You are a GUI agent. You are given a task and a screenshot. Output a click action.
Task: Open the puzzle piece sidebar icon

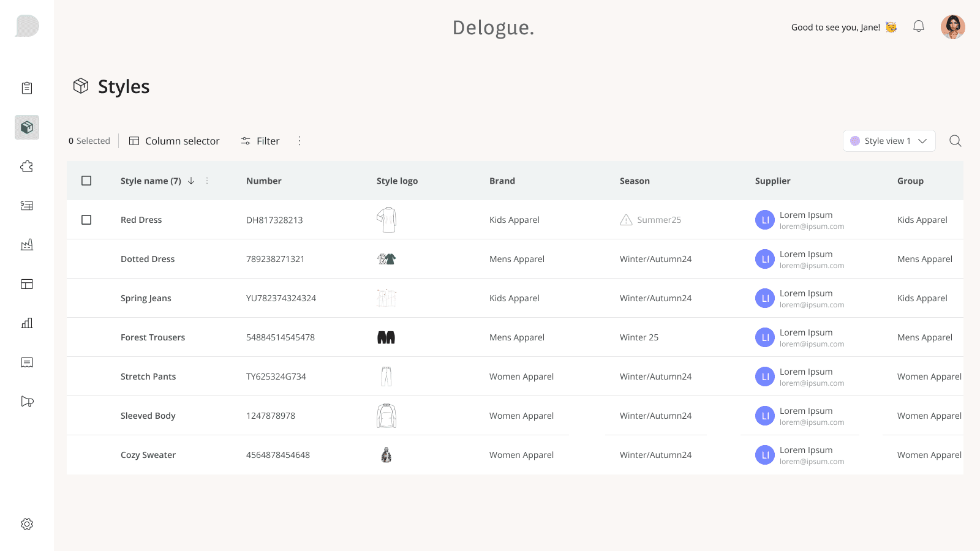tap(27, 167)
